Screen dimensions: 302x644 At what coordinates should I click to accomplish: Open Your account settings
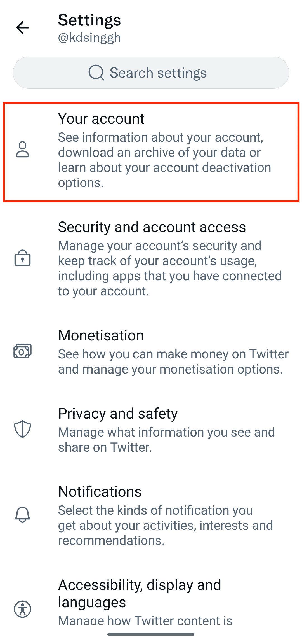101,119
